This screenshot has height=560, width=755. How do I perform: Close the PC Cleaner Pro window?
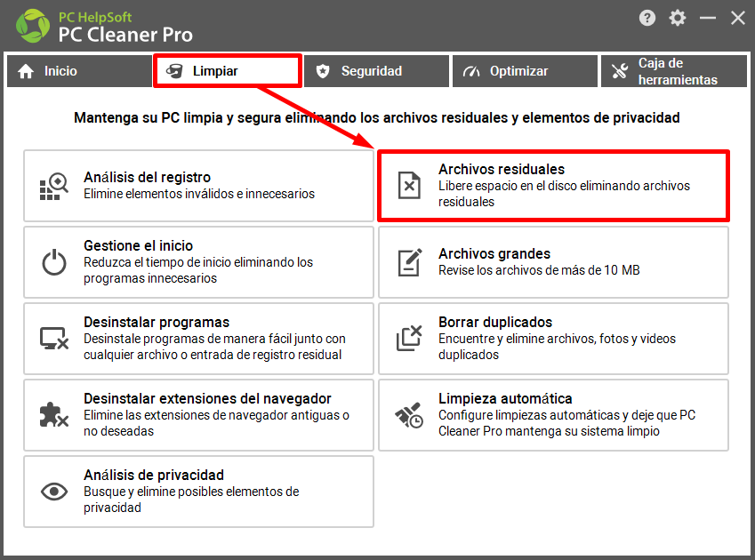click(x=738, y=19)
